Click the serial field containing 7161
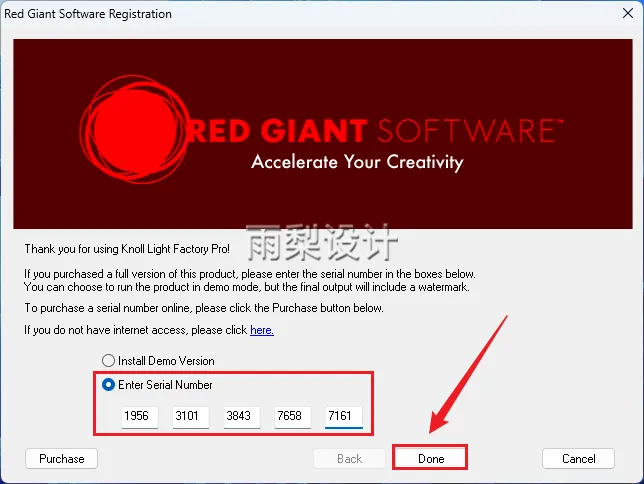644x484 pixels. click(344, 417)
